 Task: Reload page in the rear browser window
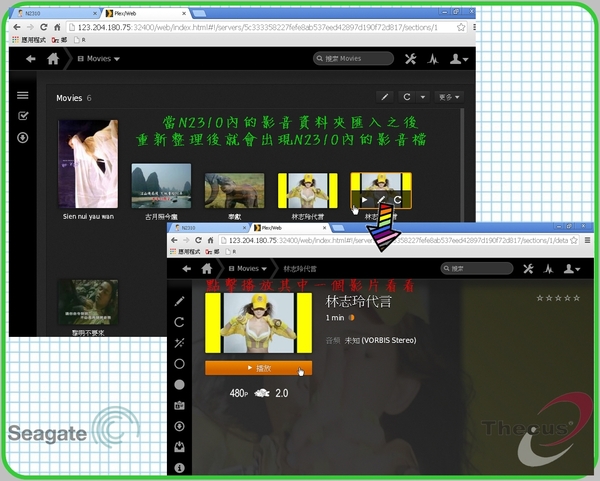[x=44, y=27]
